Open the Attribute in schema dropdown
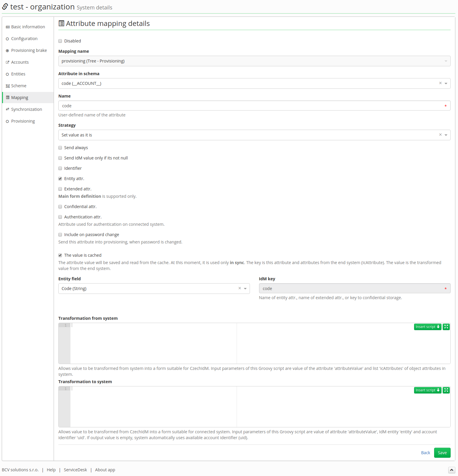 [446, 83]
